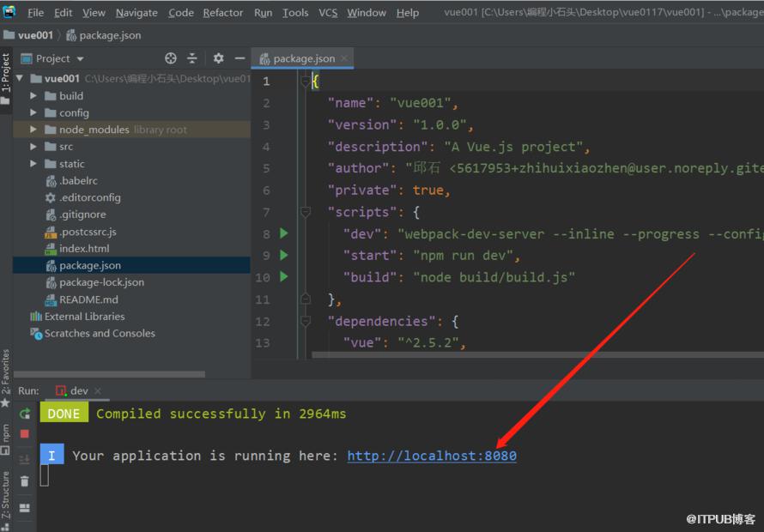Close the dev run tab
This screenshot has height=532, width=764.
click(98, 390)
